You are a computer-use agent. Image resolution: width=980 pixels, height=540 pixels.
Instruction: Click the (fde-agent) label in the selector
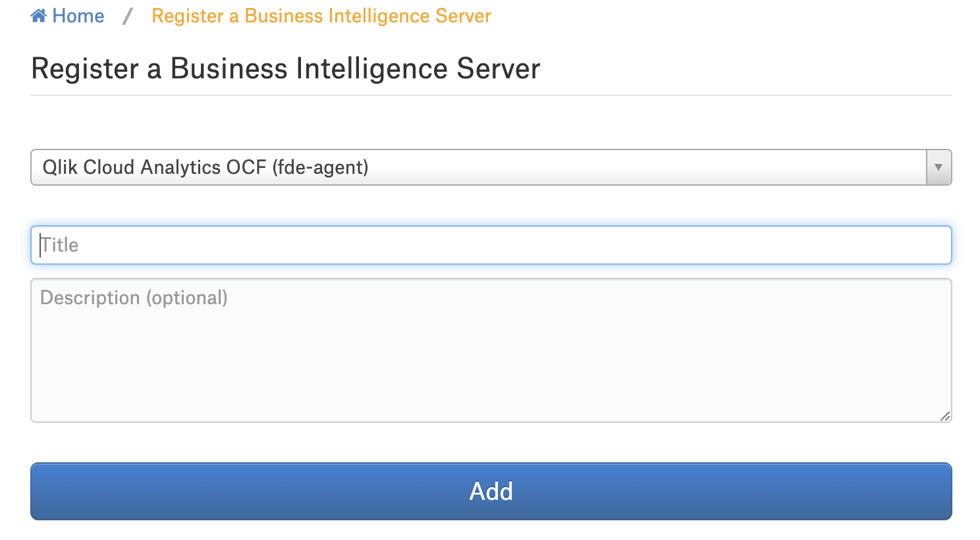click(320, 167)
